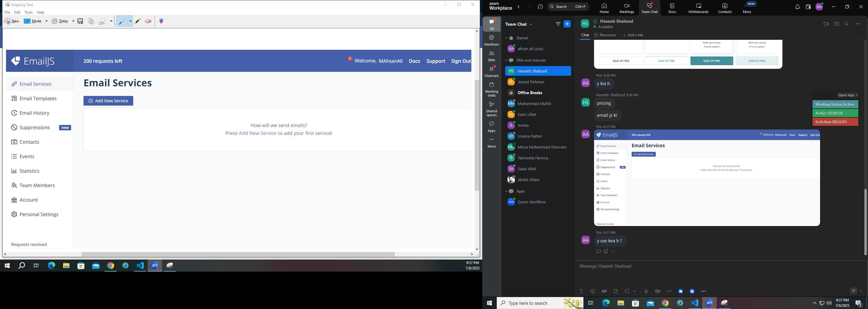
Task: Click the share screen icon in chat header
Action: pos(836,24)
